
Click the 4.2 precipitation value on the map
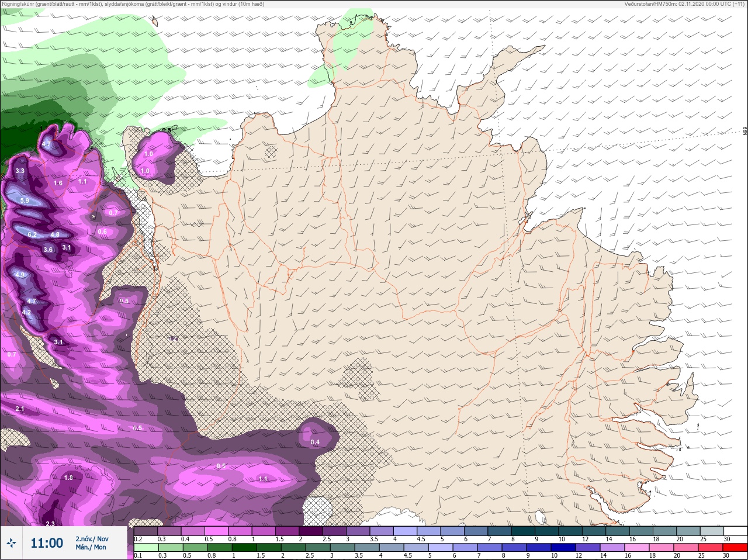26,313
